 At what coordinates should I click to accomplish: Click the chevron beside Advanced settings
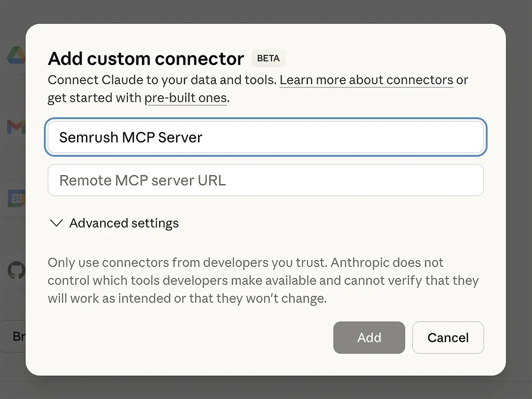[56, 223]
